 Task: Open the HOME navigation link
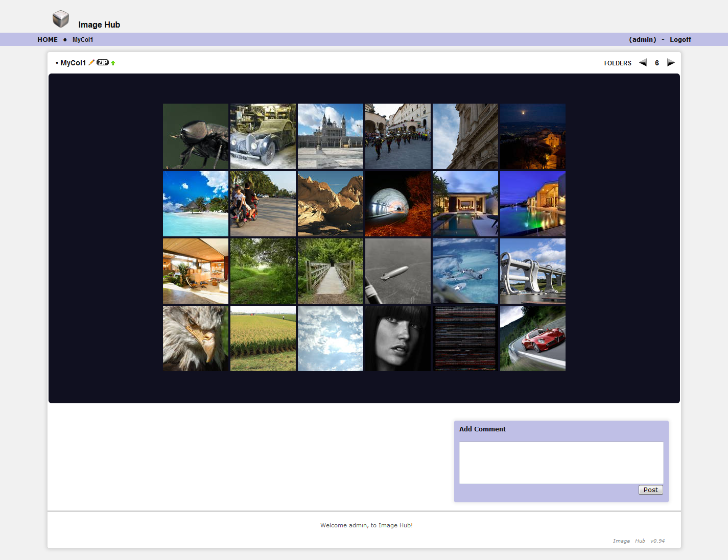pyautogui.click(x=48, y=39)
